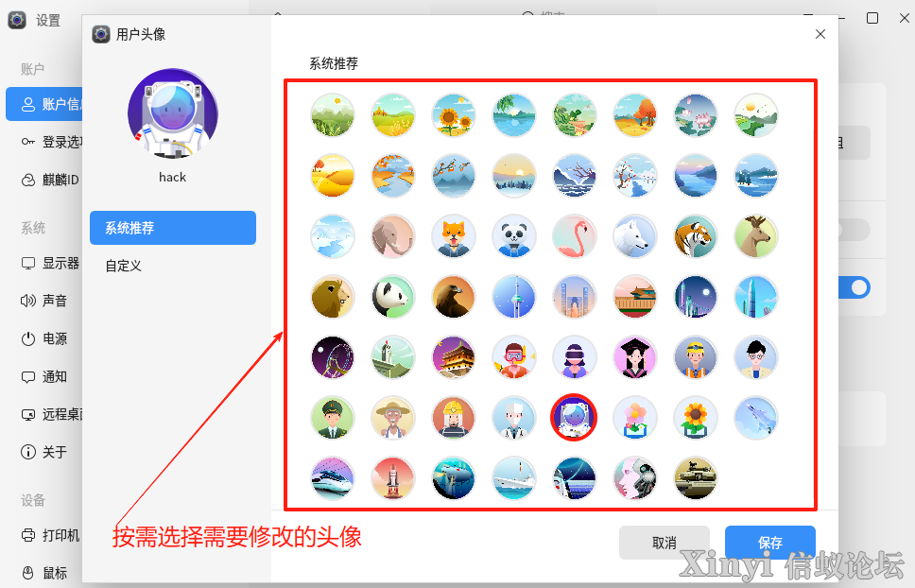Select the pink flamingo avatar
915x588 pixels.
coord(575,237)
